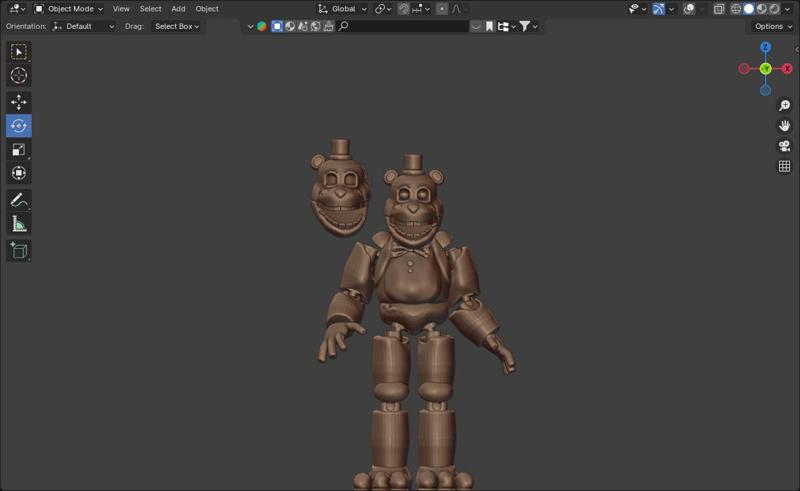This screenshot has height=491, width=800.
Task: Open the snapping options dropdown
Action: (420, 9)
